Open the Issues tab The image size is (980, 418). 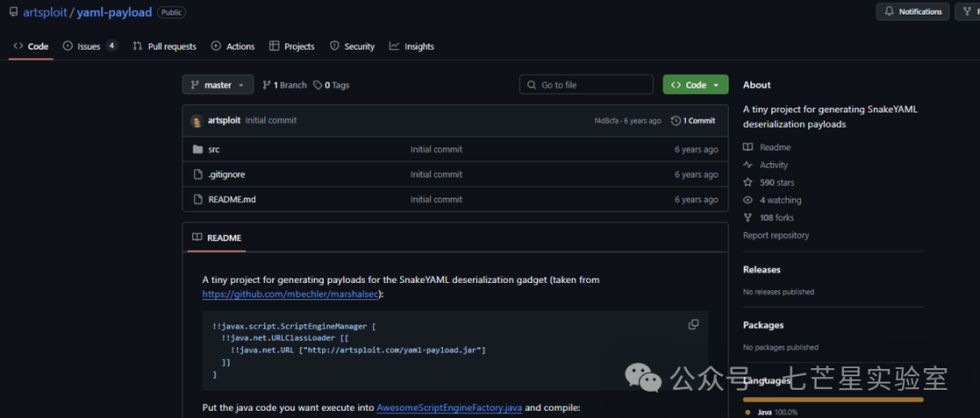pos(90,46)
